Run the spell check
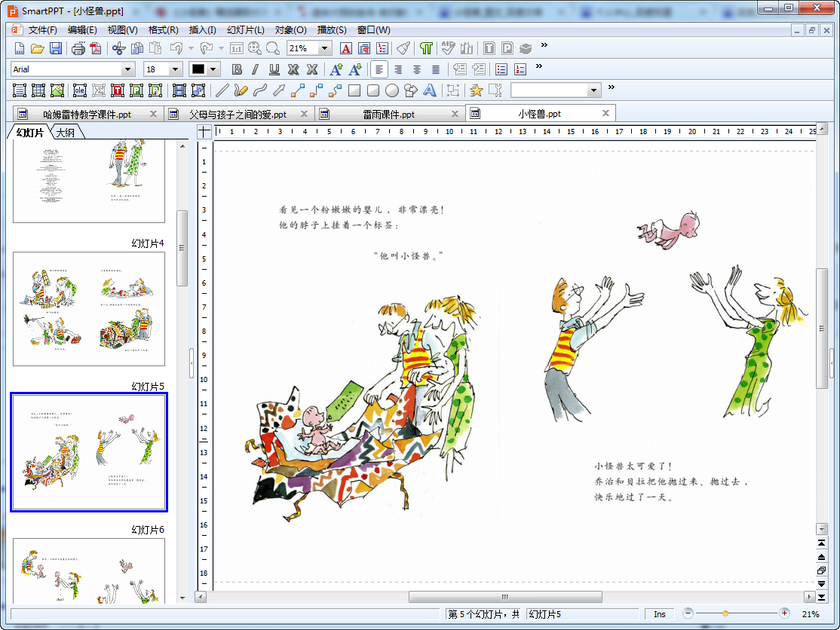Image resolution: width=840 pixels, height=630 pixels. tap(449, 49)
